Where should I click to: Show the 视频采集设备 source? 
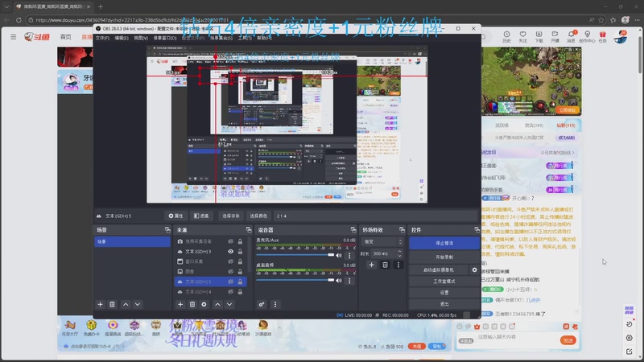point(231,241)
